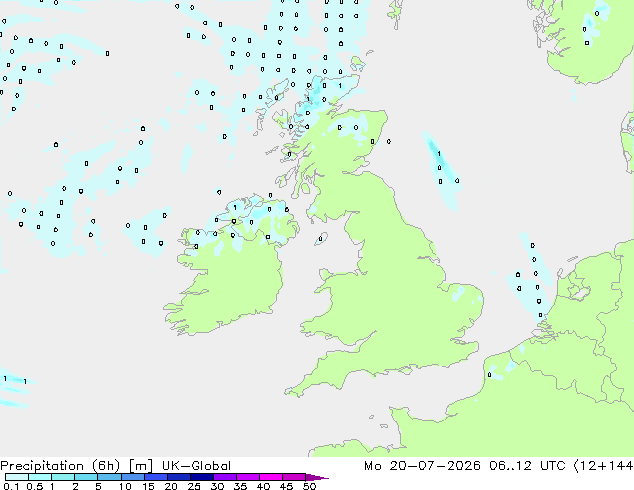This screenshot has height=490, width=634.
Task: Click the 0.1–0.5 palest cyan legend swatch
Action: pos(17,477)
